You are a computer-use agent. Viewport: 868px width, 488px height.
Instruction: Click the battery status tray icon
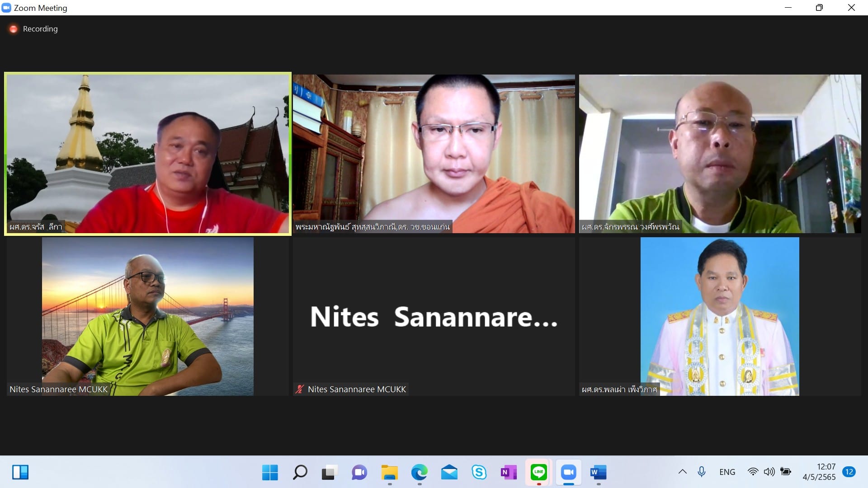pyautogui.click(x=786, y=472)
